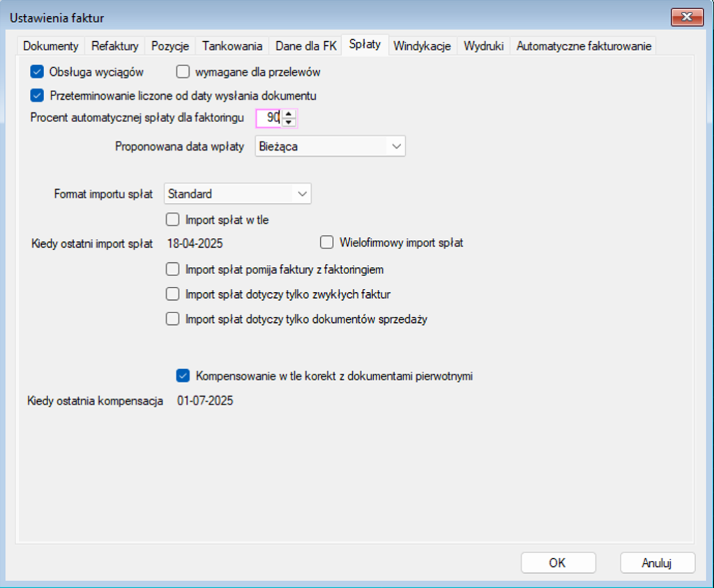Click the last compensation date 01-07-2025
The height and width of the screenshot is (588, 714).
[x=205, y=401]
